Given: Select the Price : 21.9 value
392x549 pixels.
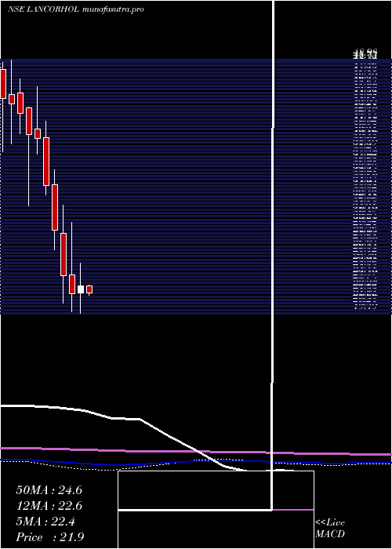Looking at the screenshot, I should pyautogui.click(x=49, y=537).
